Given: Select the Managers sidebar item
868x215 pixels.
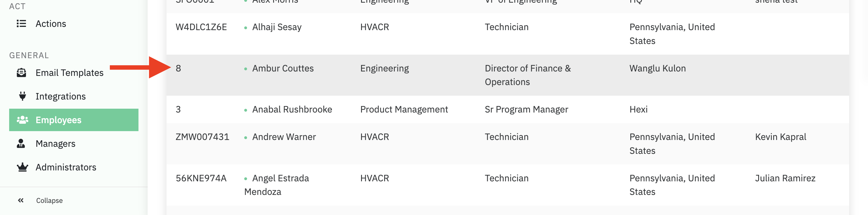Looking at the screenshot, I should point(55,144).
